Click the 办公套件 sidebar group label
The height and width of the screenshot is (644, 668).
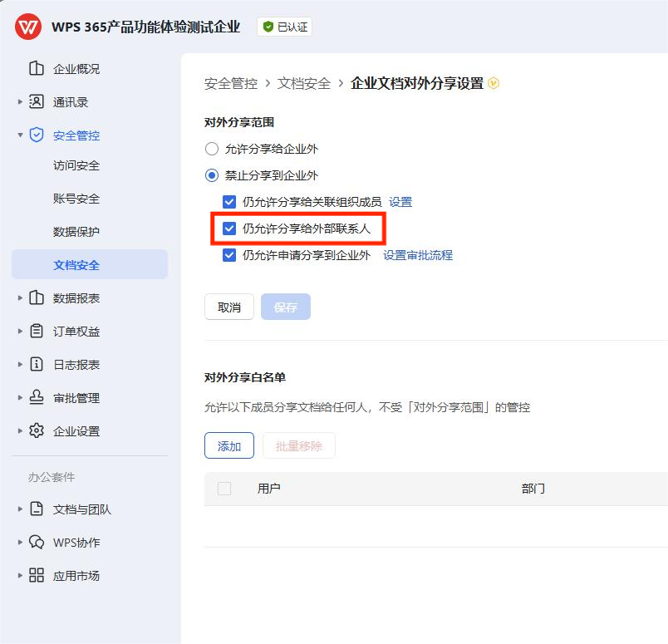point(52,477)
